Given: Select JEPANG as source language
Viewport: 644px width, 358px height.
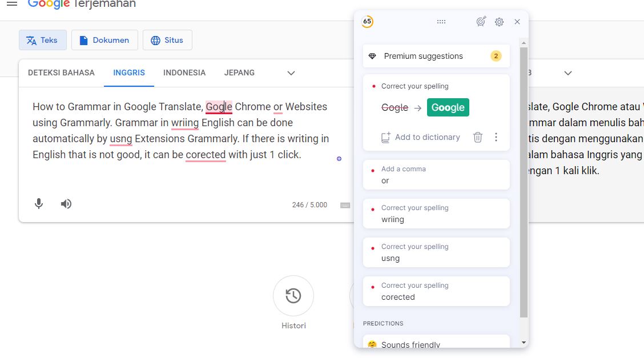Looking at the screenshot, I should click(x=239, y=73).
